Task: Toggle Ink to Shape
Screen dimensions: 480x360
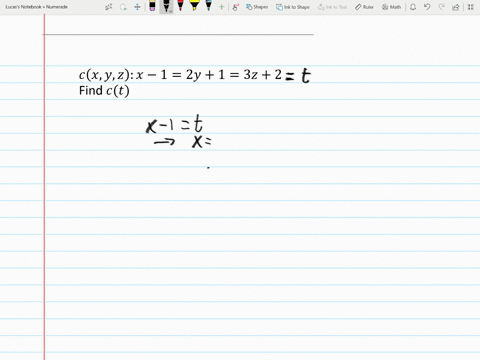Action: (x=293, y=7)
